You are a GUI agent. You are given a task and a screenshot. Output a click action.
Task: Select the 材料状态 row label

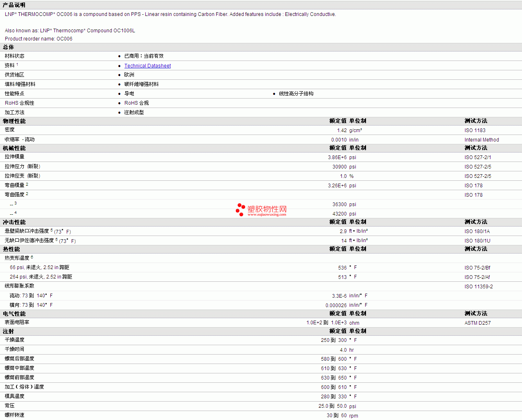coord(14,56)
